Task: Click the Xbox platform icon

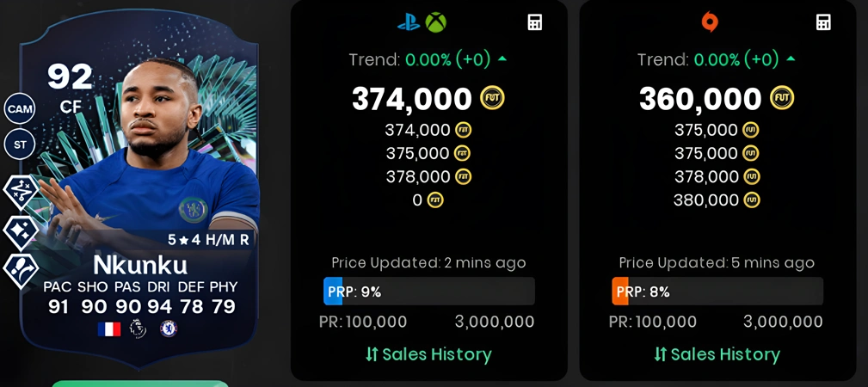Action: tap(435, 22)
